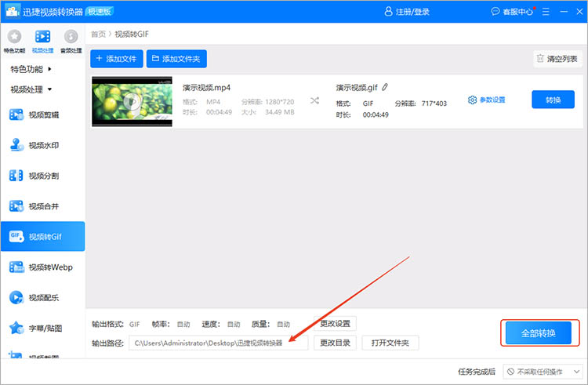588x385 pixels.
Task: Open the 任务完成后 action dropdown
Action: point(543,372)
